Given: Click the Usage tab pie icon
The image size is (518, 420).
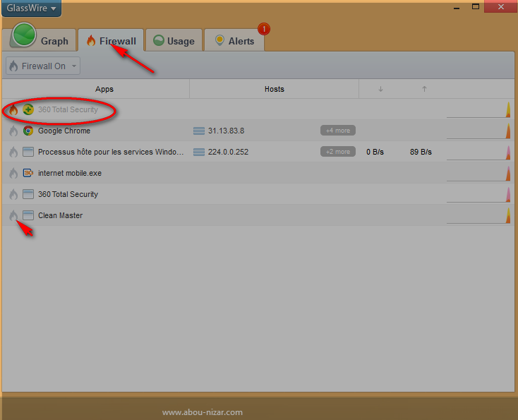Looking at the screenshot, I should pos(159,40).
